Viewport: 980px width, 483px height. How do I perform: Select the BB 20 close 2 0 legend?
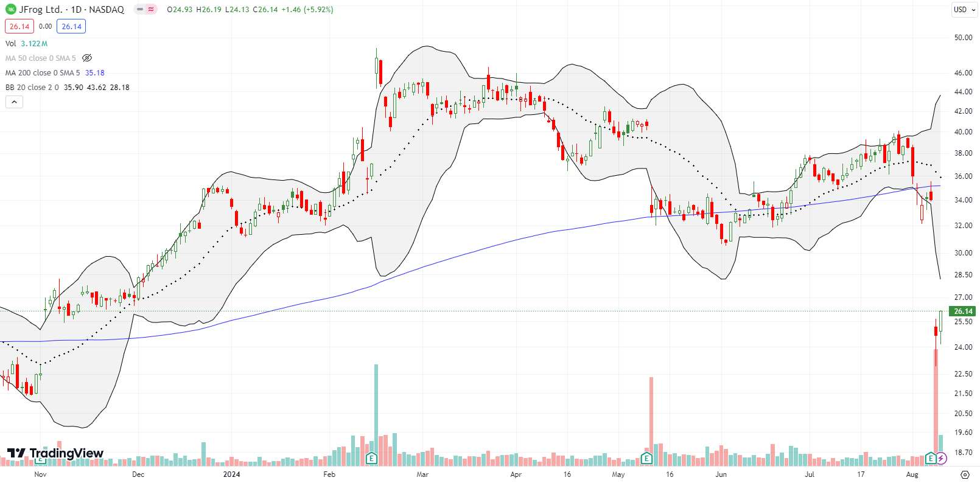click(x=32, y=87)
